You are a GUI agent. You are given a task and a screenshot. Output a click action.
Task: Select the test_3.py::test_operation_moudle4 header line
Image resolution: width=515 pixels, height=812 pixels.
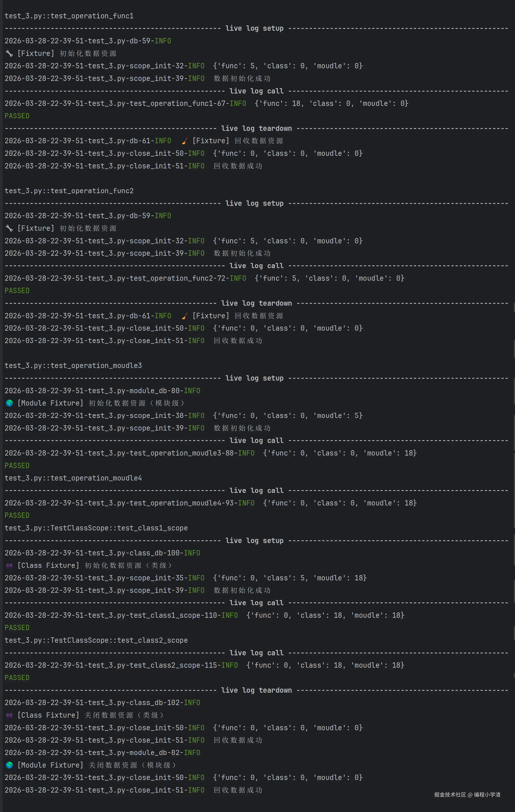(x=73, y=478)
